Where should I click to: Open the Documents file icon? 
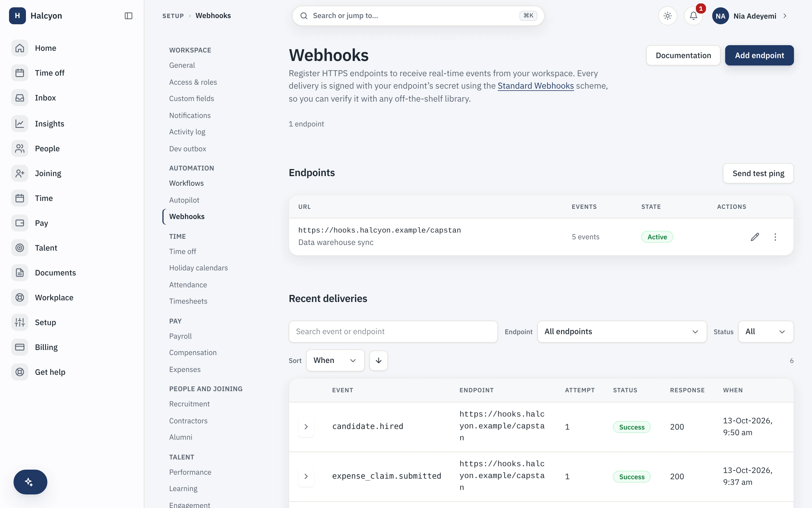click(x=20, y=273)
